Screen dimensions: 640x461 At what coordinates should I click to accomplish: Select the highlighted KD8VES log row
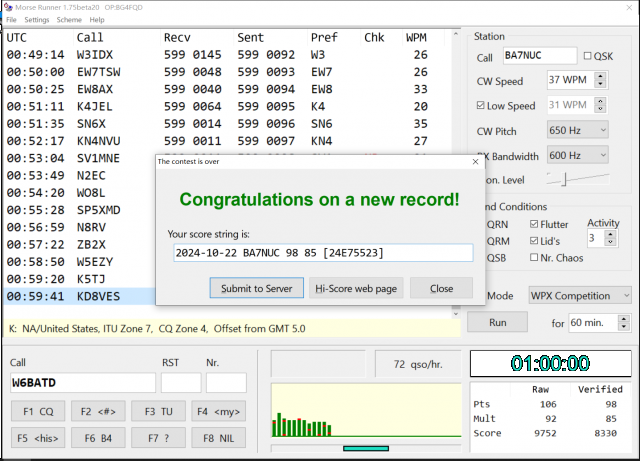coord(80,296)
